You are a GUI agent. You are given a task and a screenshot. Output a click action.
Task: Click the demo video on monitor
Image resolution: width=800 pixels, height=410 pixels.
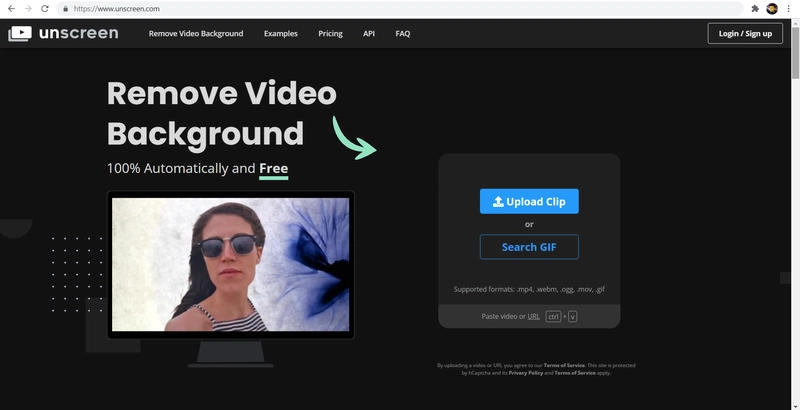tap(230, 264)
